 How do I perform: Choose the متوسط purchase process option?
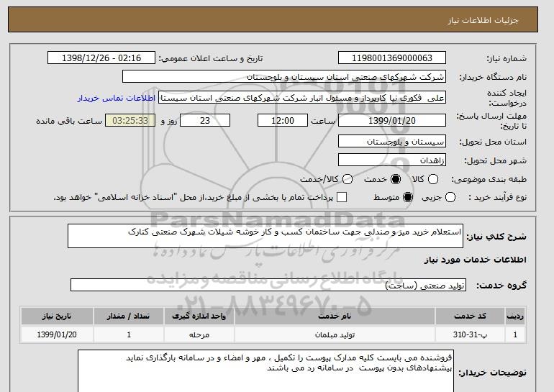(408, 197)
